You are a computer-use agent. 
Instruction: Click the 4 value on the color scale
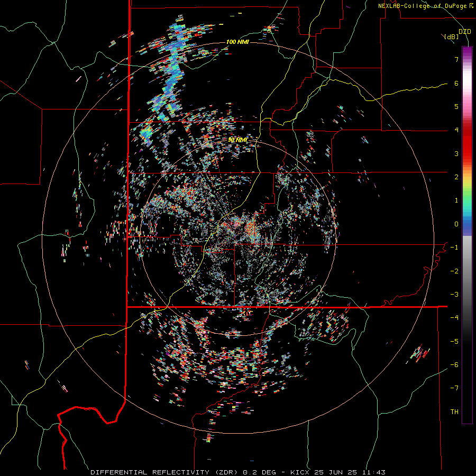coord(456,130)
